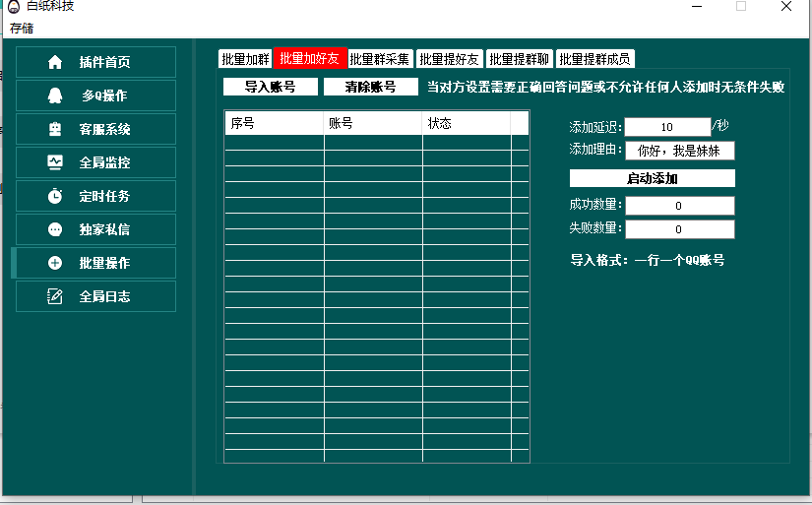Screen dimensions: 812x505
Task: Click the 添加延迟 input field
Action: (x=666, y=127)
